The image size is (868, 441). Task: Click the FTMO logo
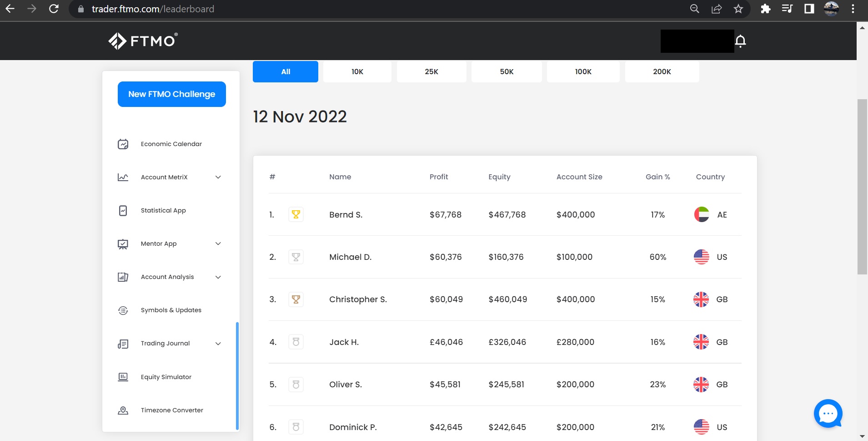(x=143, y=41)
